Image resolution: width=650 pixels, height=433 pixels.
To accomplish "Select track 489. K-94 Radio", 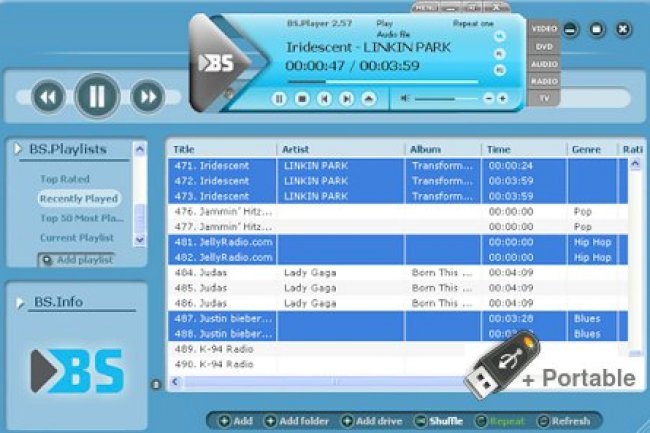I will (x=398, y=349).
